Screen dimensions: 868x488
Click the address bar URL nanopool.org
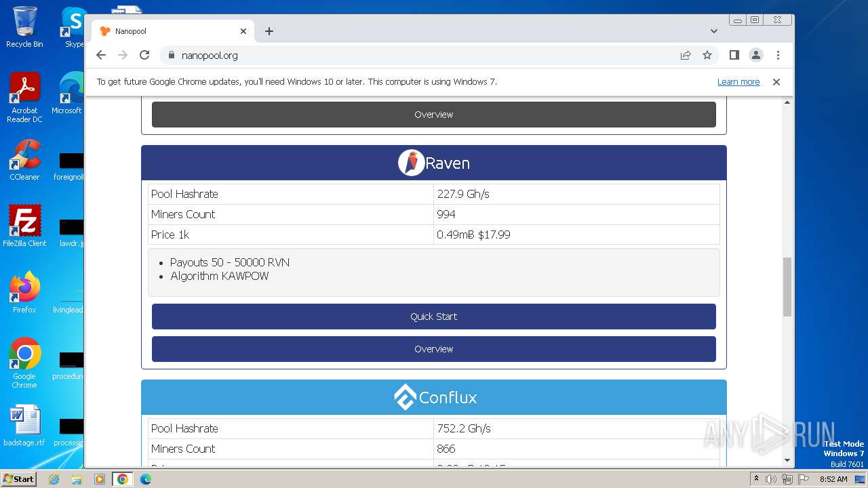[x=210, y=56]
